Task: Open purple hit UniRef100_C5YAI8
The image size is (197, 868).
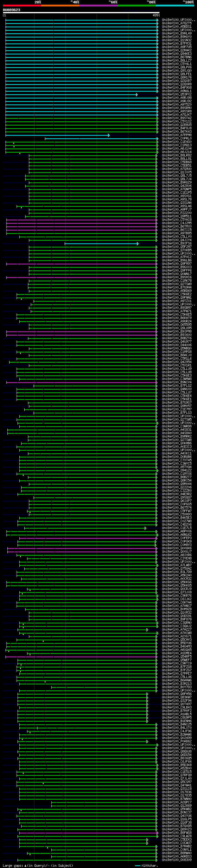Action: coord(177,220)
